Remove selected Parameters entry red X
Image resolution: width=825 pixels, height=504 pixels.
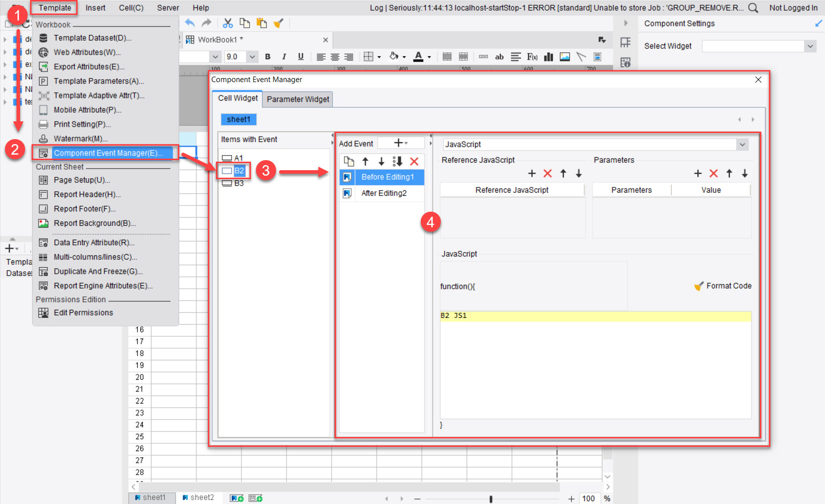point(714,173)
